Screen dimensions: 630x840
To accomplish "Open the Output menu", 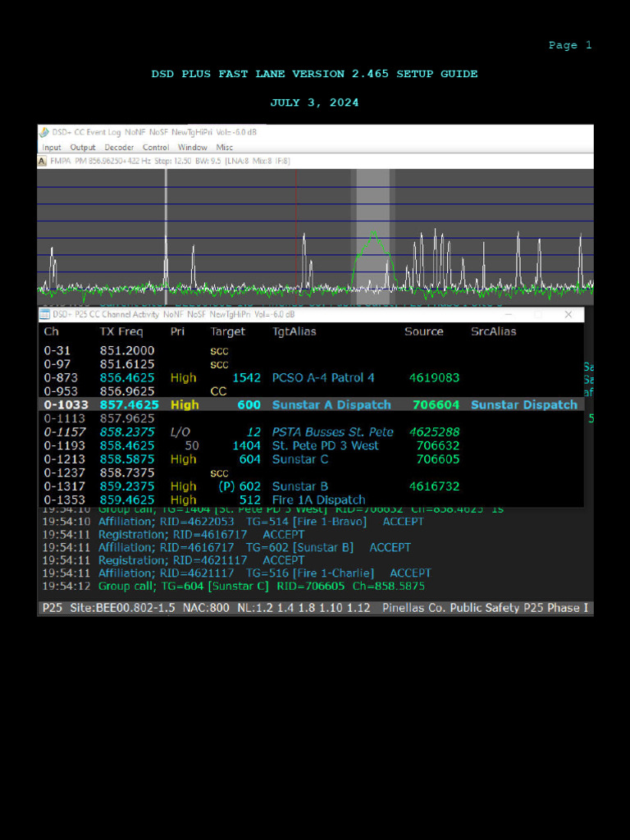I will coord(82,147).
